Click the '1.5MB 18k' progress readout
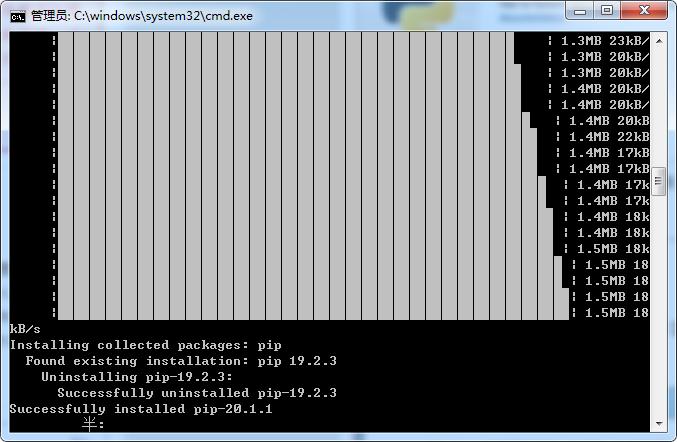677x442 pixels. coord(613,249)
